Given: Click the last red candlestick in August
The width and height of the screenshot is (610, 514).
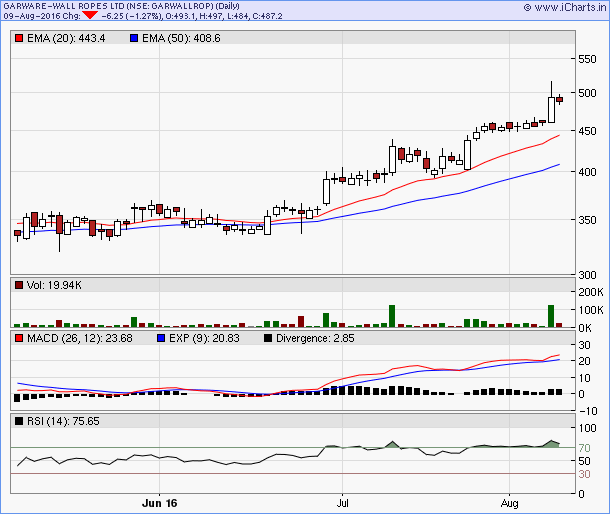Looking at the screenshot, I should point(560,99).
